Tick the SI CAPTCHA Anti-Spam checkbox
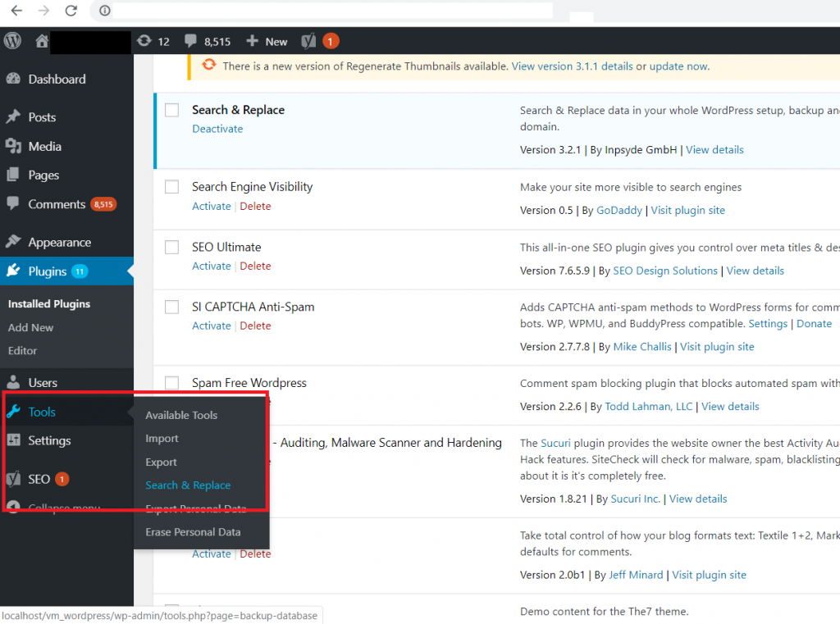 point(172,307)
